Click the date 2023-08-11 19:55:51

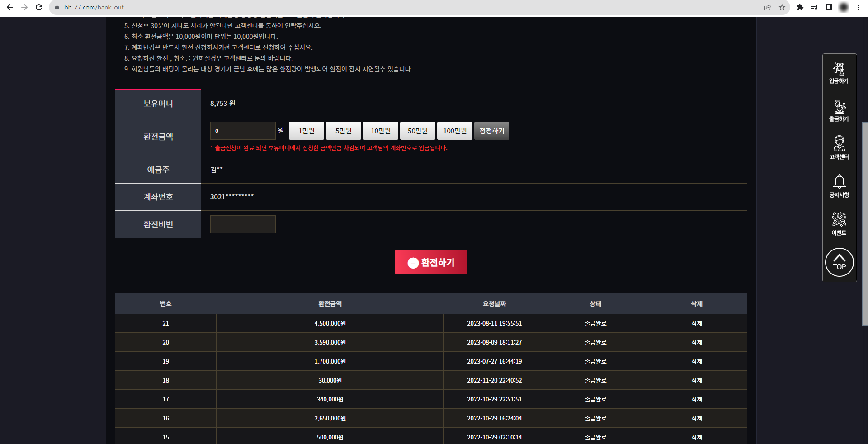[x=494, y=323]
